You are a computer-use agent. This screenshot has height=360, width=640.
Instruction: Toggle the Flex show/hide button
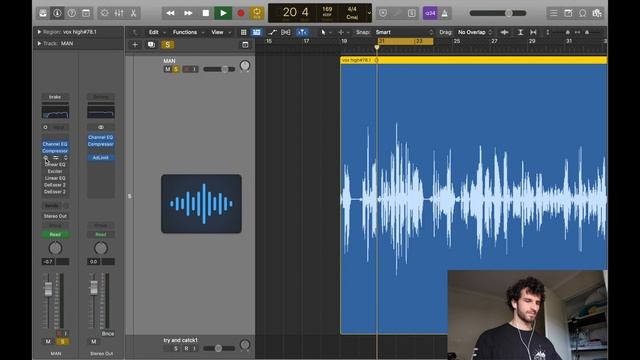coord(286,32)
